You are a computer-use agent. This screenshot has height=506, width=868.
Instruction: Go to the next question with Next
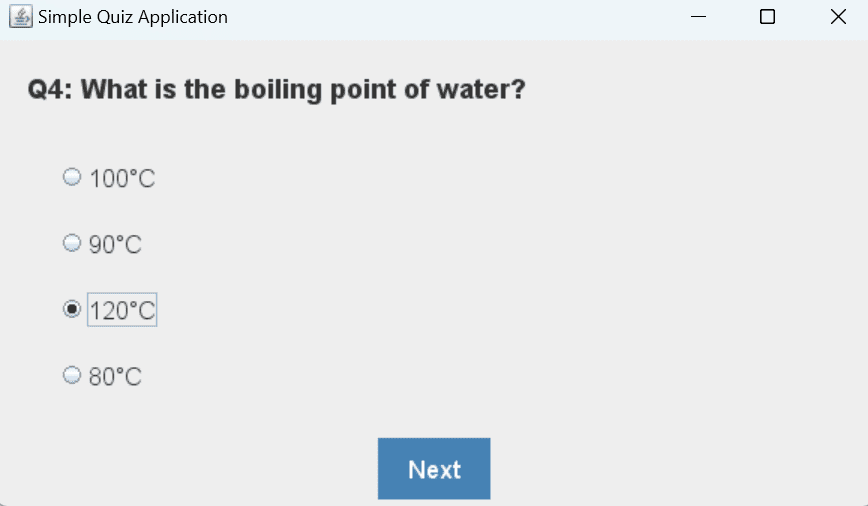tap(434, 469)
